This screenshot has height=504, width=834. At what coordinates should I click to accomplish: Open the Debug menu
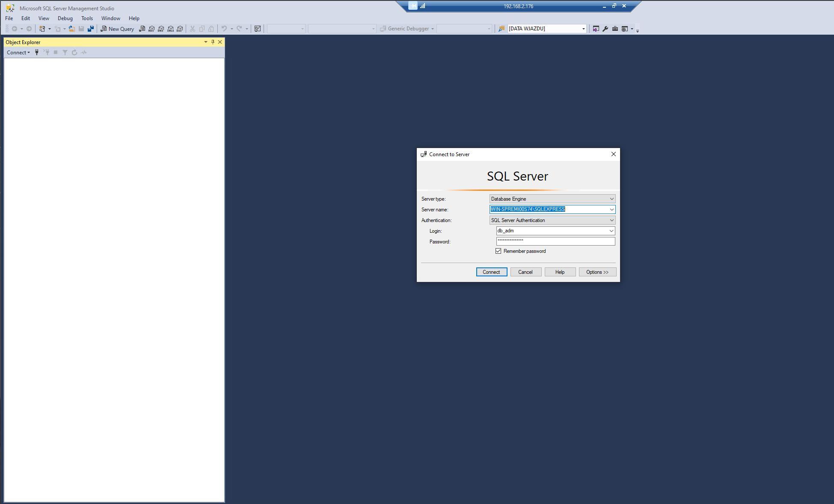pyautogui.click(x=65, y=18)
